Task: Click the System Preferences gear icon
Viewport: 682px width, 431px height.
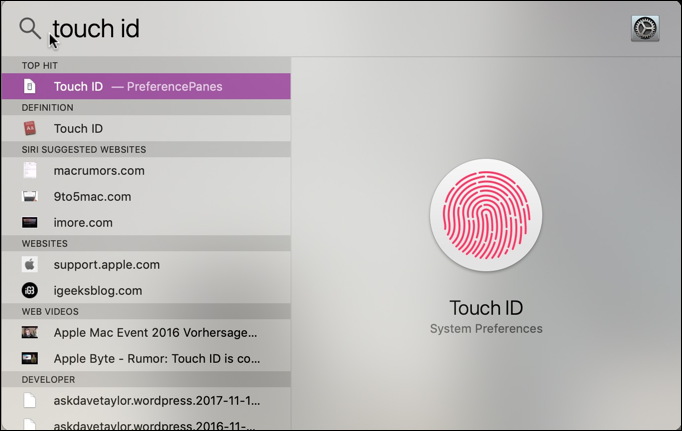Action: coord(645,28)
